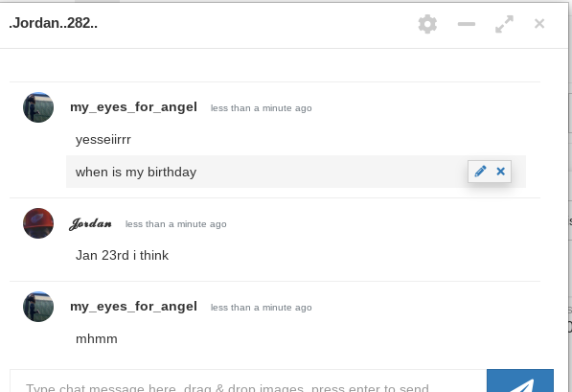Screen dimensions: 572x392
Task: Select the 'when is my birthday' message
Action: 296,172
